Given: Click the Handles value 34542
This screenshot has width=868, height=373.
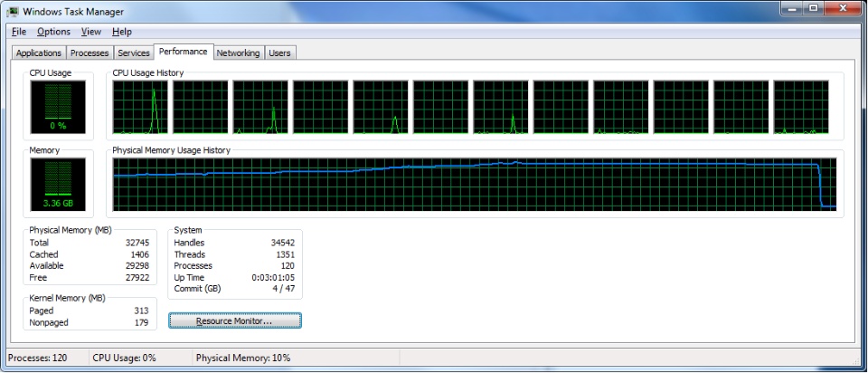Looking at the screenshot, I should [x=282, y=243].
